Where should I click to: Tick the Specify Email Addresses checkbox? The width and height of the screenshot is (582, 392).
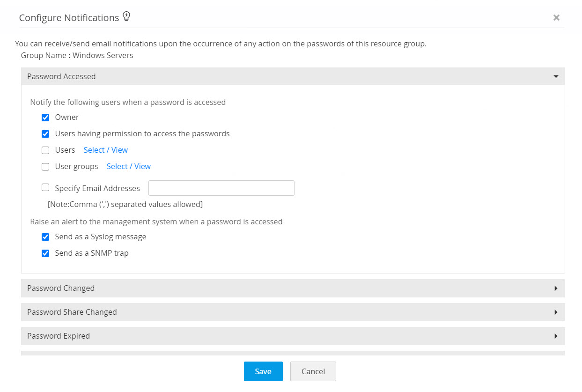click(x=45, y=188)
